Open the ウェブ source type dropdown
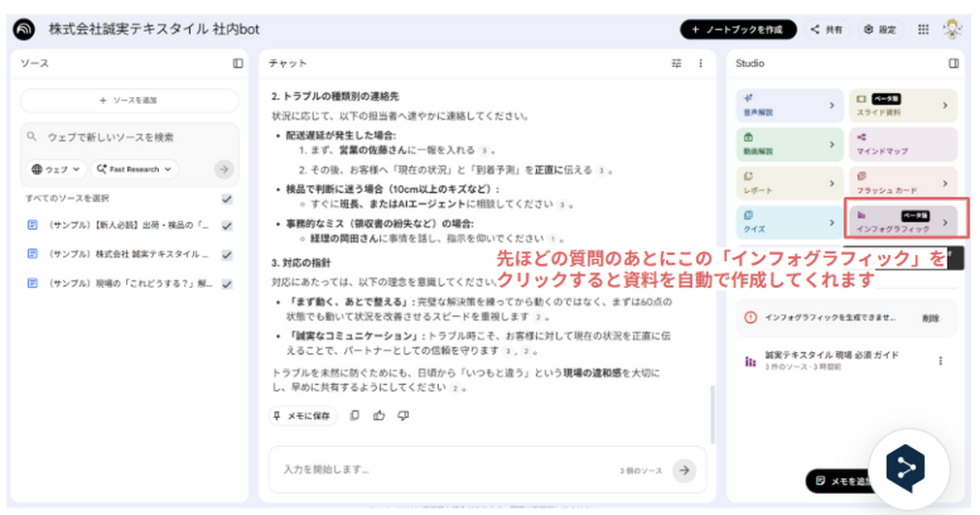This screenshot has width=980, height=515. point(55,169)
